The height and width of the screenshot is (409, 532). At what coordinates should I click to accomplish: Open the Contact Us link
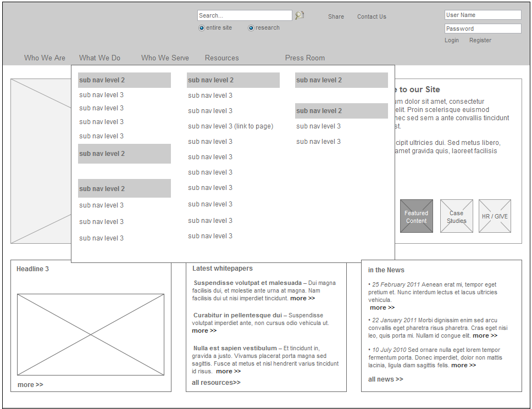click(x=372, y=16)
